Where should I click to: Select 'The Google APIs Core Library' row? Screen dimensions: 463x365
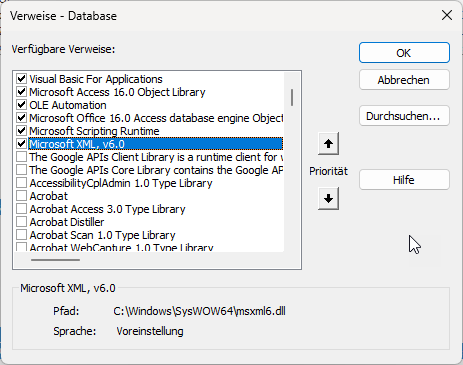click(x=156, y=170)
